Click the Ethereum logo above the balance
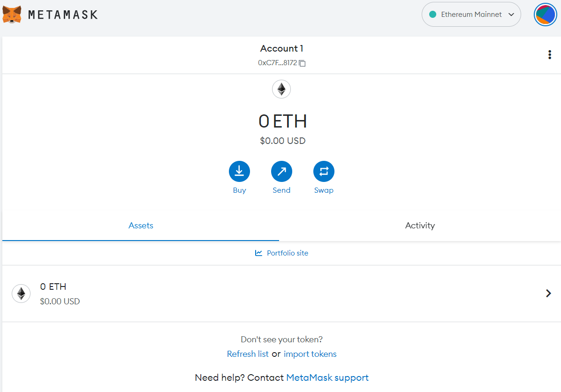Image resolution: width=561 pixels, height=392 pixels. click(x=281, y=89)
